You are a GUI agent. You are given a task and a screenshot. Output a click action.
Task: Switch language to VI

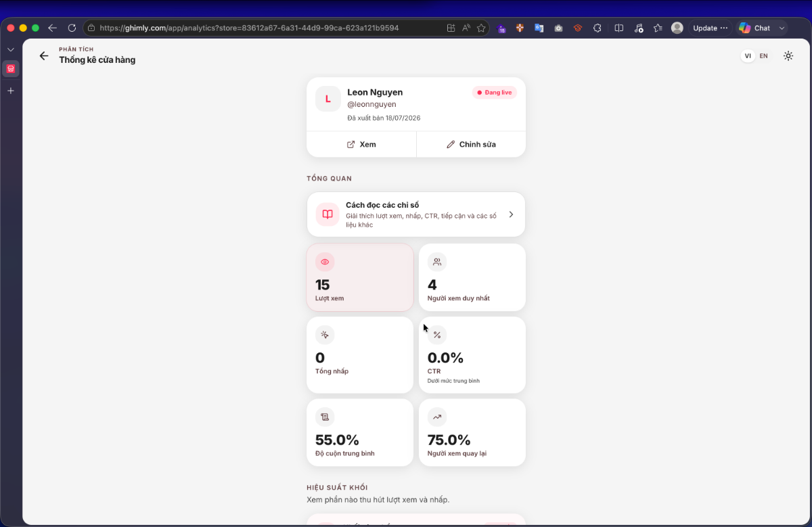tap(748, 56)
